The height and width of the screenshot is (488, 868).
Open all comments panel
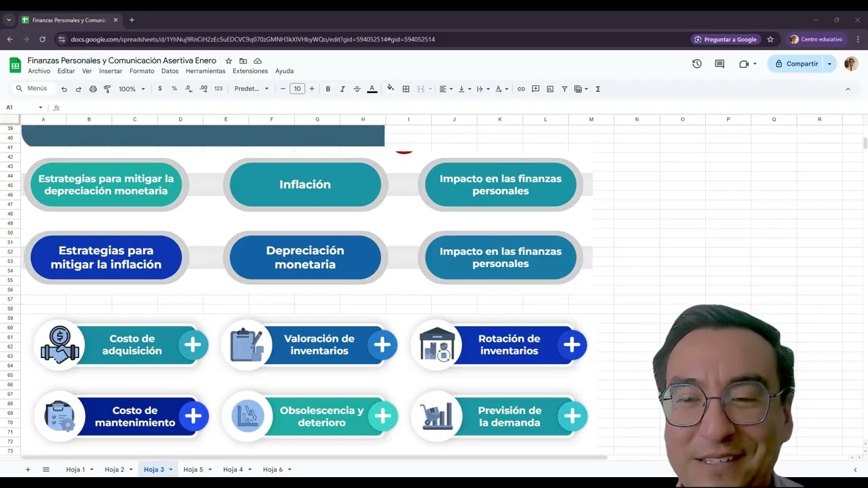[x=719, y=64]
